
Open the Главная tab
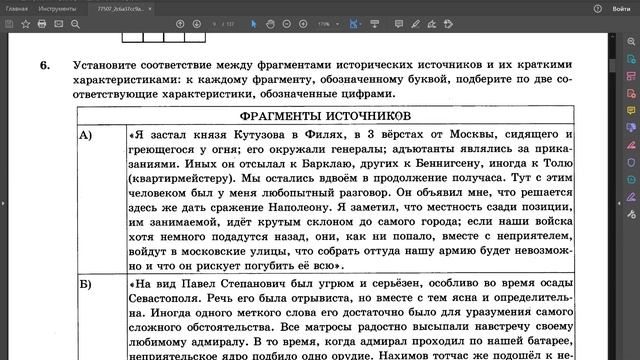click(17, 9)
